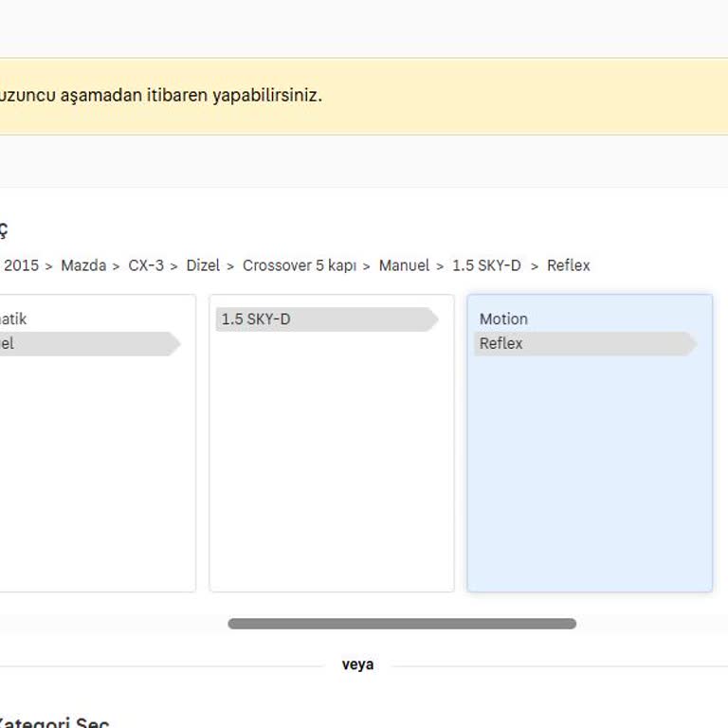Click the Manuel breadcrumb

pos(404,265)
